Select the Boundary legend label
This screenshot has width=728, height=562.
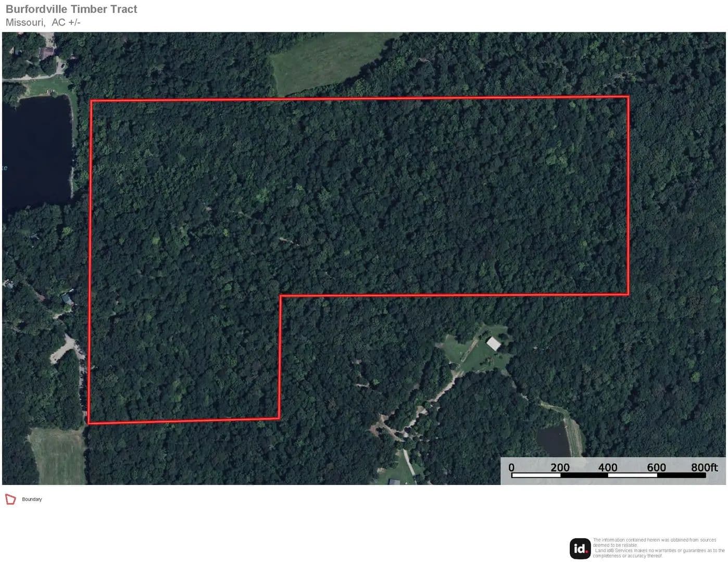(x=32, y=500)
